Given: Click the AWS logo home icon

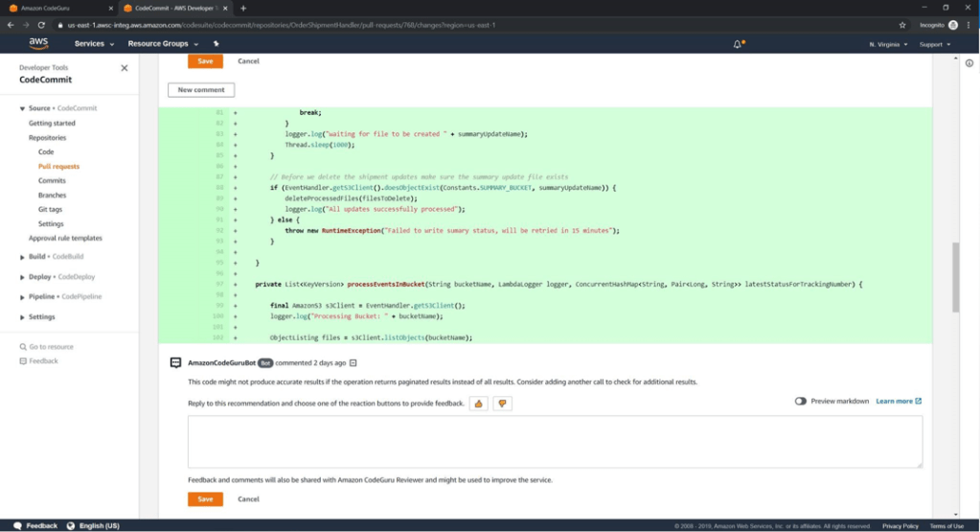Looking at the screenshot, I should click(38, 43).
